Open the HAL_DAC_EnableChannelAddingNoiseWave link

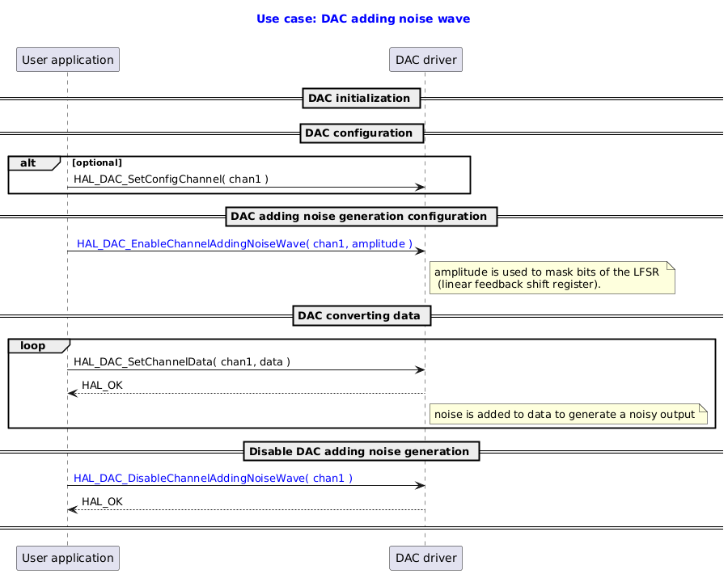coord(244,243)
